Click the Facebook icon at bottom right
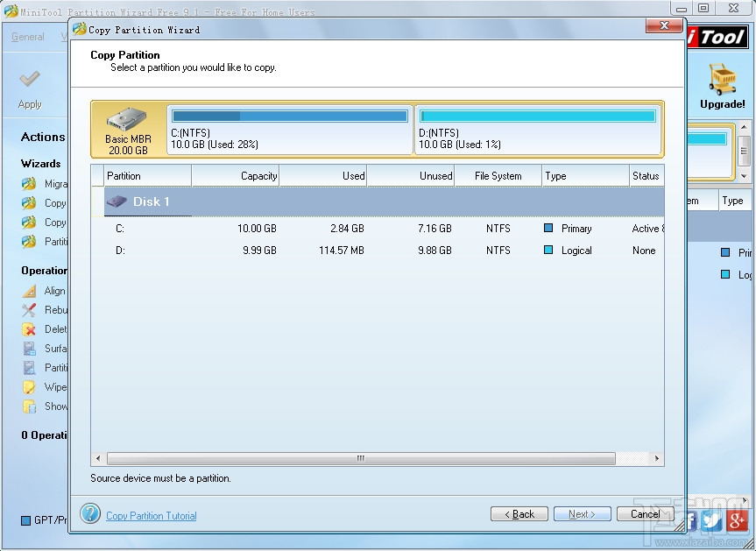This screenshot has width=756, height=551. pyautogui.click(x=691, y=521)
